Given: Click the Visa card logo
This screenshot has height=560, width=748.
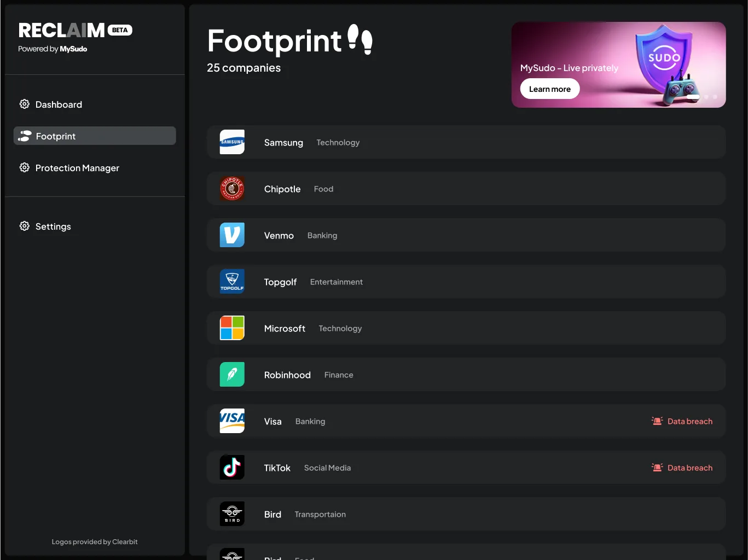Looking at the screenshot, I should pyautogui.click(x=232, y=421).
